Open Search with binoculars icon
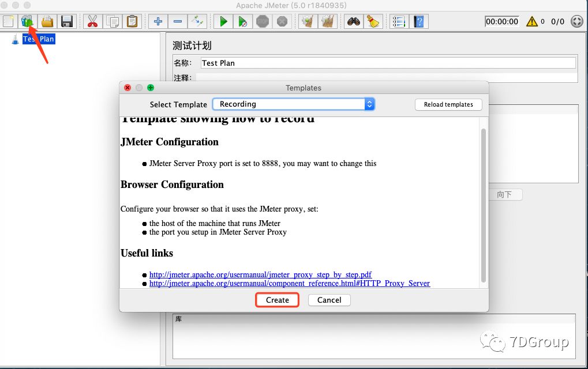The height and width of the screenshot is (369, 588). click(x=354, y=21)
